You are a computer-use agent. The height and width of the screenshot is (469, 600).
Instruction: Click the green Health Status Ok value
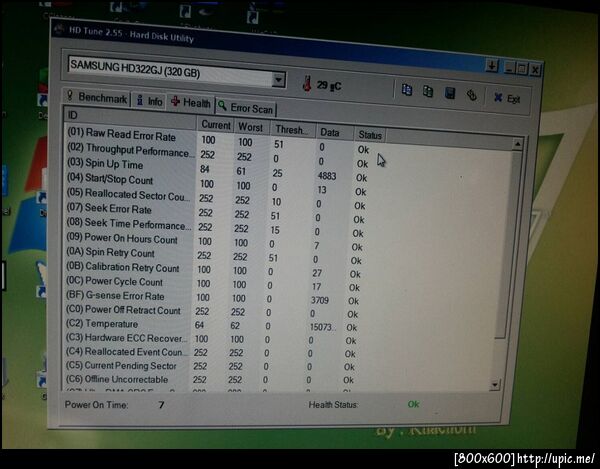[413, 404]
